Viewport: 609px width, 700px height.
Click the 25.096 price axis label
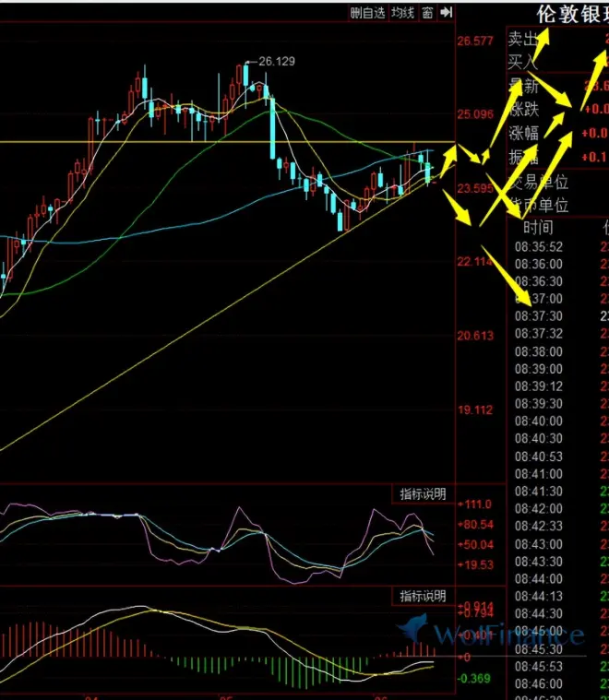point(475,115)
